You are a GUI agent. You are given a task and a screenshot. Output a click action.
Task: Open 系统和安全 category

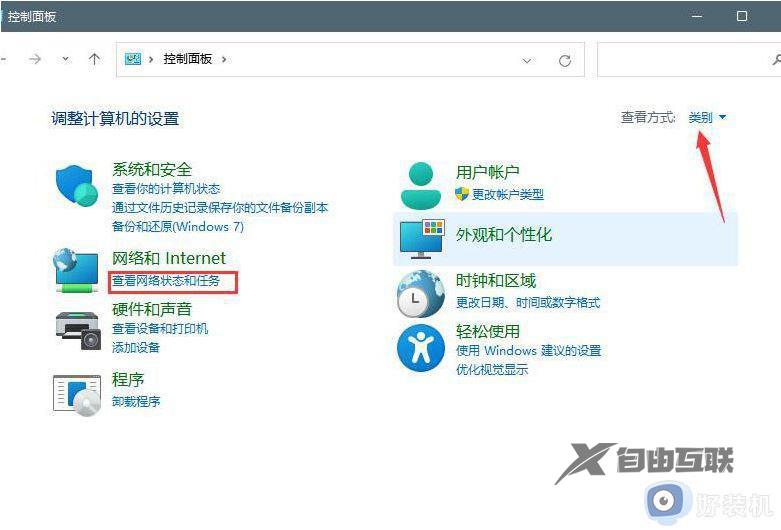tap(152, 169)
